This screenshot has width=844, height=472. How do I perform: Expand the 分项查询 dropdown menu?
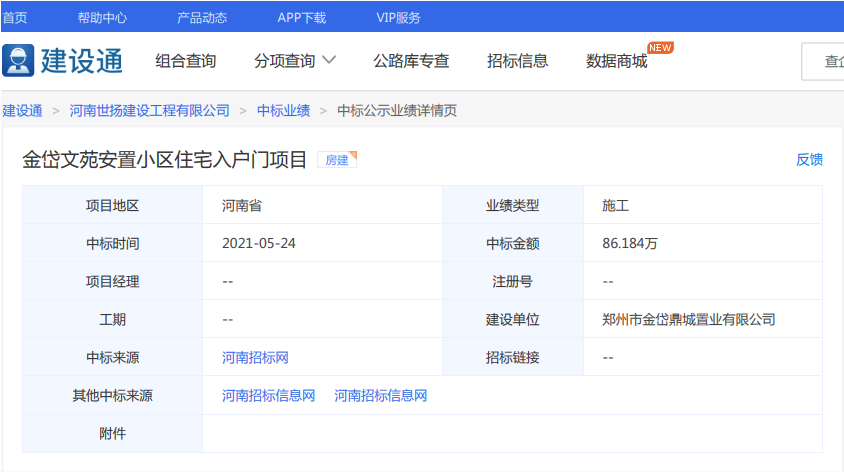click(x=295, y=61)
